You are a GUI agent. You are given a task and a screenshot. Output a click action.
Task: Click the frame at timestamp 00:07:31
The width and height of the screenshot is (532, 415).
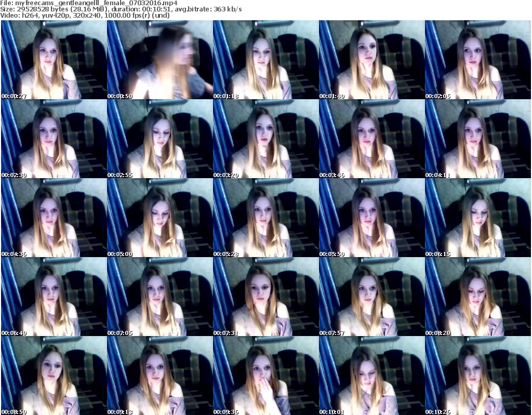265,297
